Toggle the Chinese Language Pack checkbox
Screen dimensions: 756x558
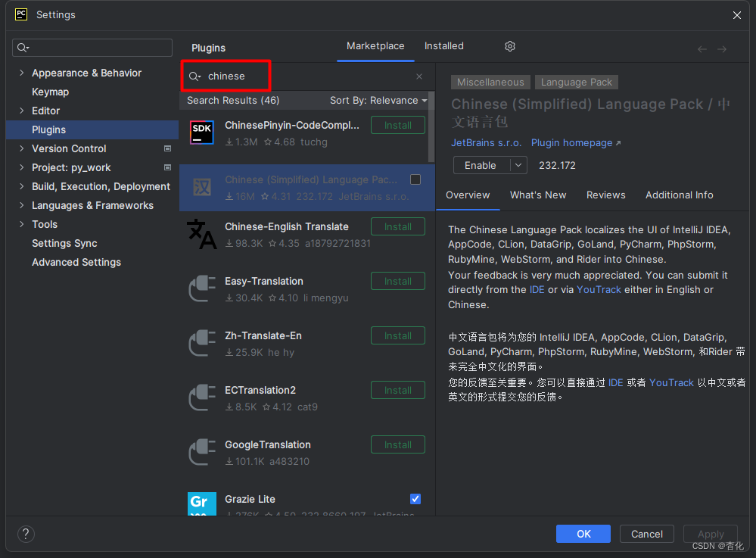click(x=415, y=179)
